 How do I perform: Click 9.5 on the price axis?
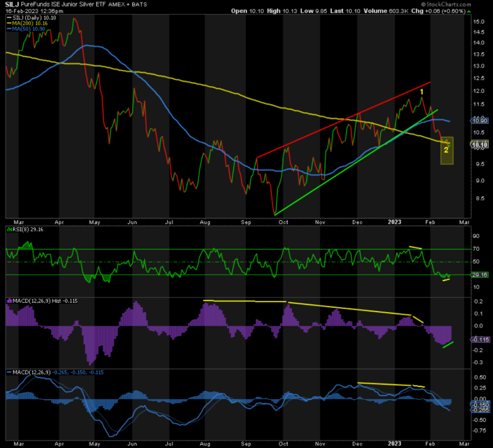pyautogui.click(x=480, y=164)
